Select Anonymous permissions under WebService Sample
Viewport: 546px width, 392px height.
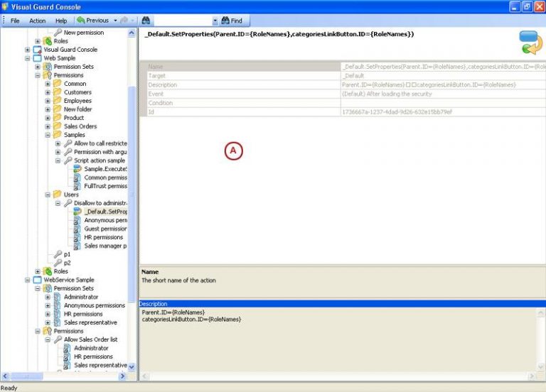click(x=95, y=305)
